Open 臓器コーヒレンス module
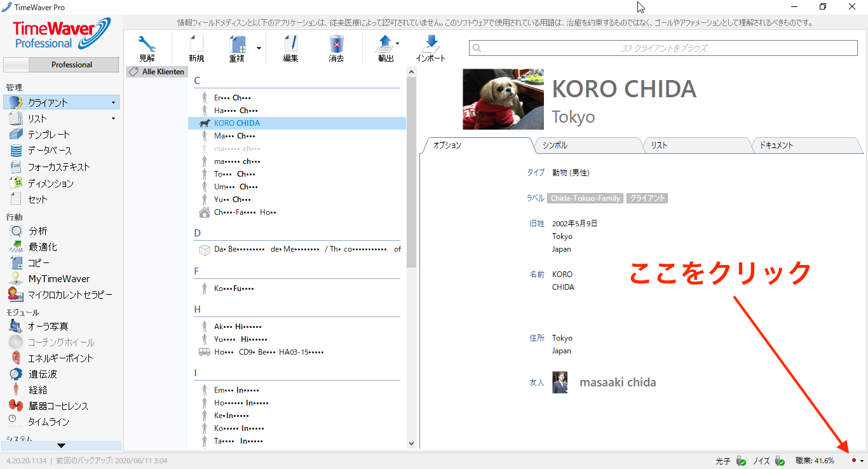This screenshot has height=469, width=868. [58, 406]
